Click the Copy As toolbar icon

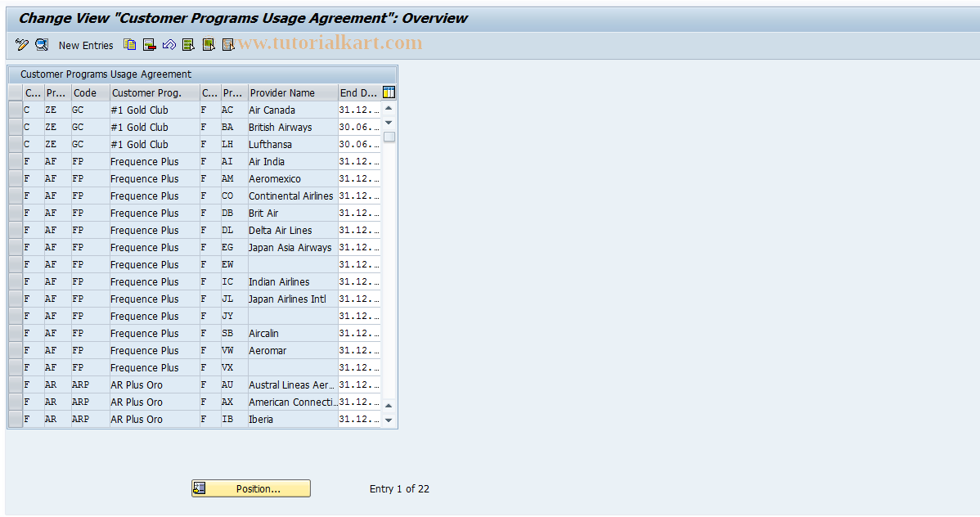pos(129,44)
